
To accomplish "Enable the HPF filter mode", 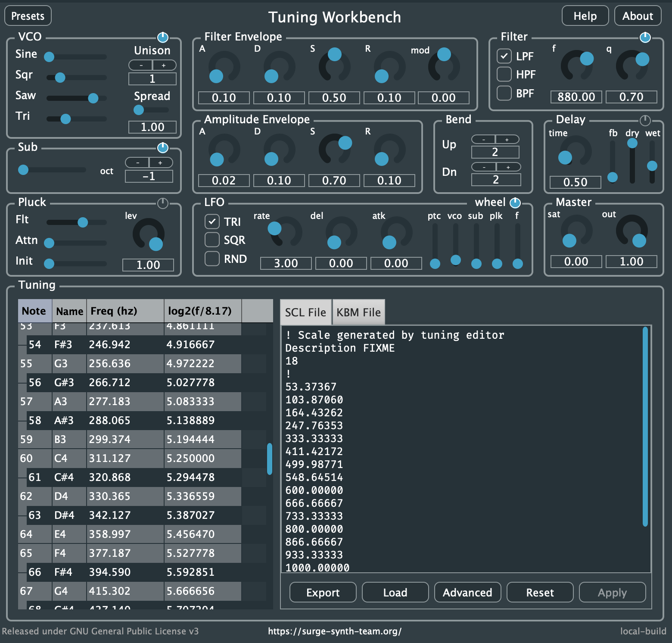I will [504, 74].
